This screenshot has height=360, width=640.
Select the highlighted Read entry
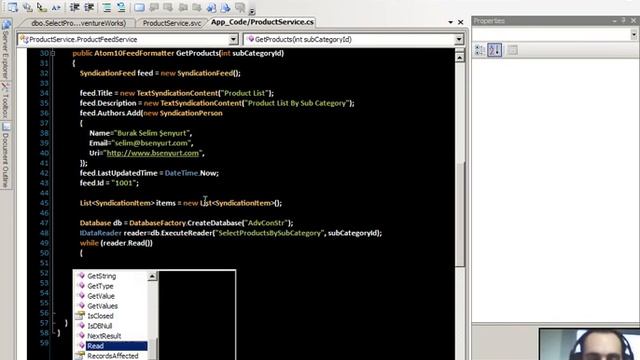tap(116, 346)
